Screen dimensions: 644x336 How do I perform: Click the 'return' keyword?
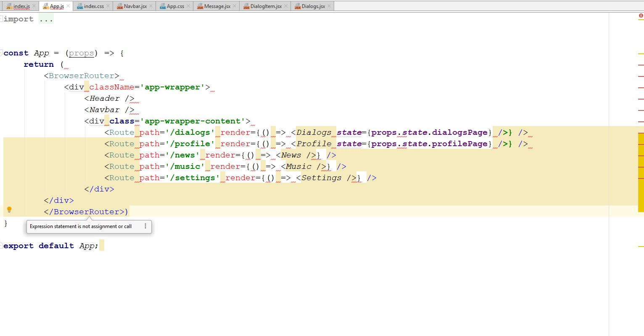[39, 65]
